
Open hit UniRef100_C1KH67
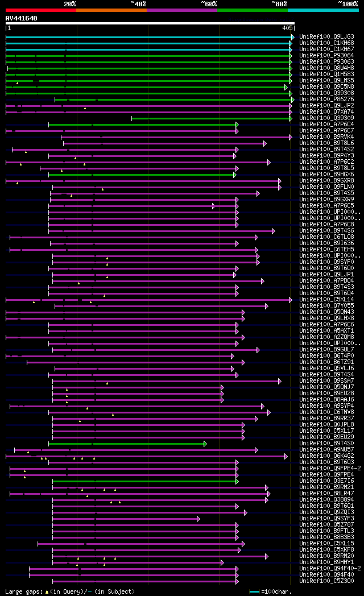click(326, 49)
